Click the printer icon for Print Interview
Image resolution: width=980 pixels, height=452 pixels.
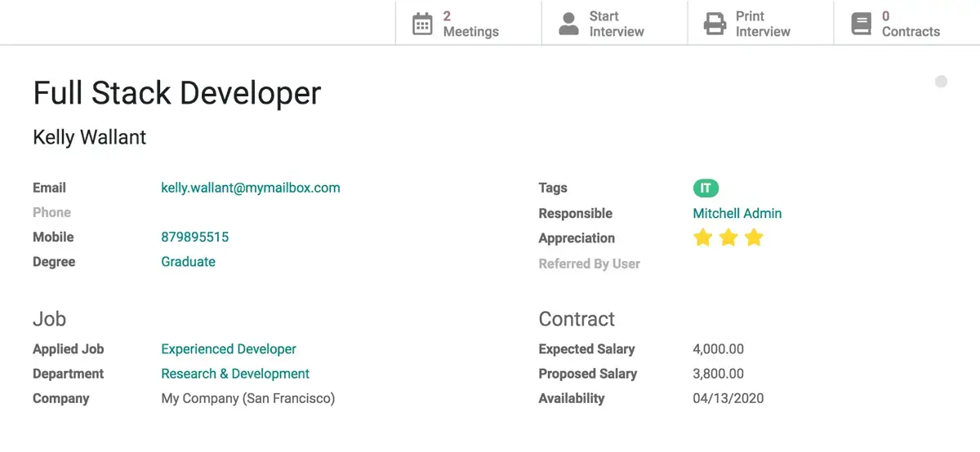click(x=715, y=24)
